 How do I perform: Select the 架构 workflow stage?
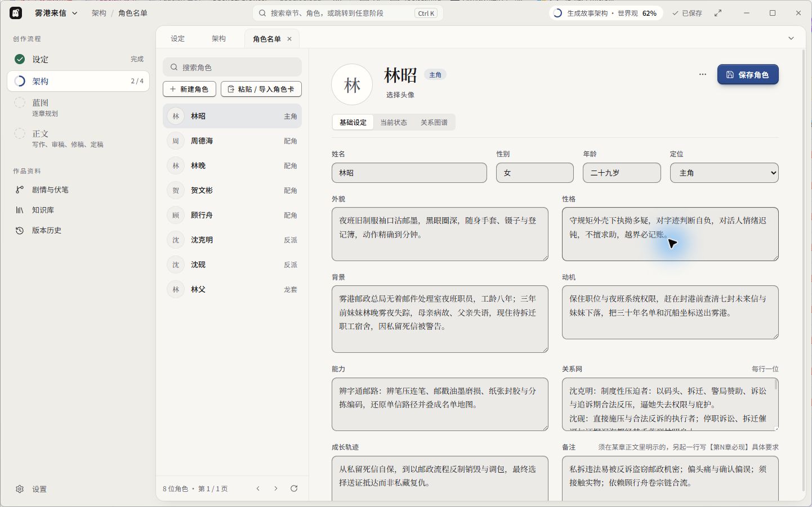78,81
